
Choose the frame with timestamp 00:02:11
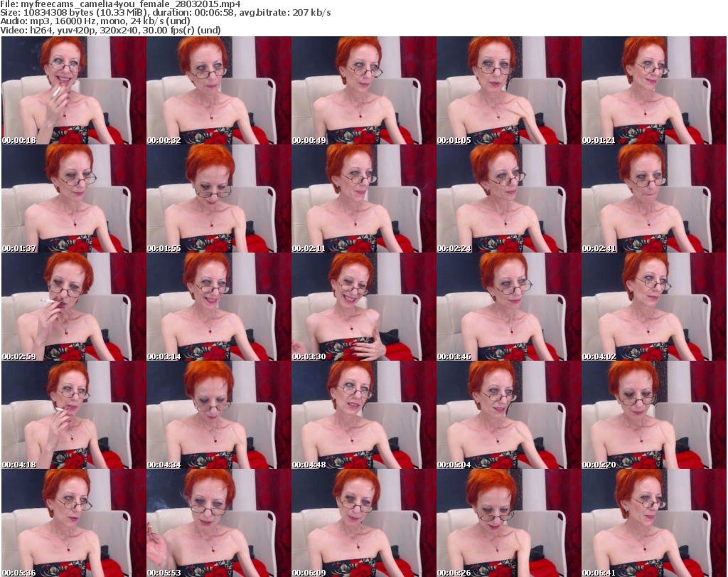(363, 198)
